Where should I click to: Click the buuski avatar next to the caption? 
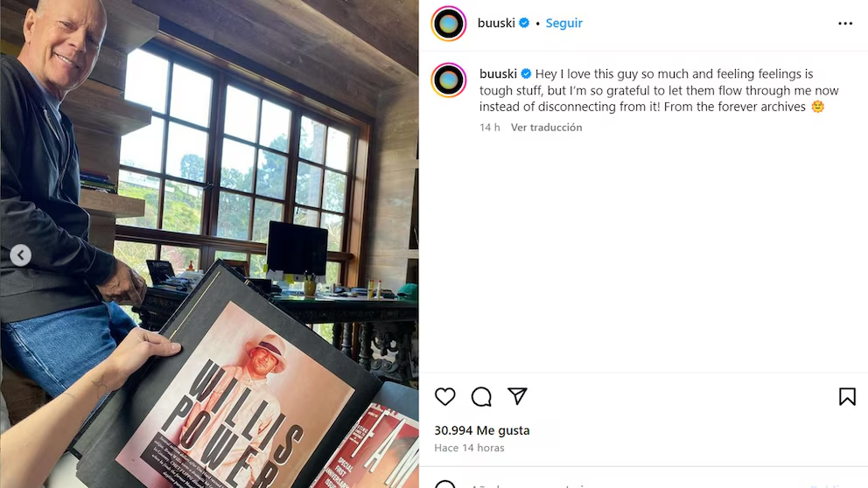[448, 80]
